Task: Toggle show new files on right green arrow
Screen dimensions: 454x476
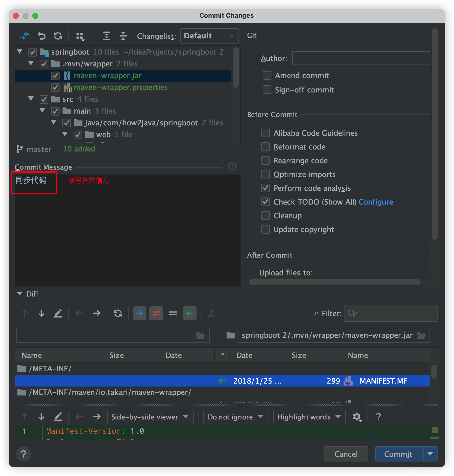Action: (189, 313)
